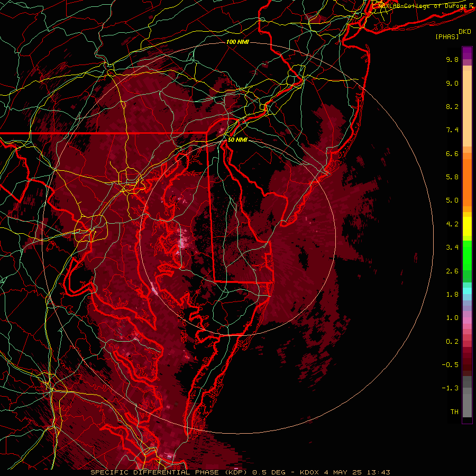Screen dimensions: 476x476
Task: Select the -0.5 legend scale value
Action: tap(450, 365)
